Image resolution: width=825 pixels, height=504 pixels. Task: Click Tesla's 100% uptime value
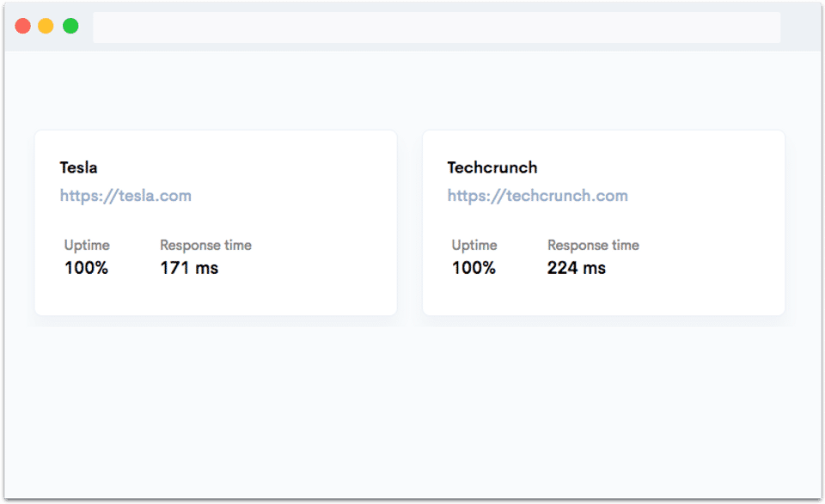point(86,268)
